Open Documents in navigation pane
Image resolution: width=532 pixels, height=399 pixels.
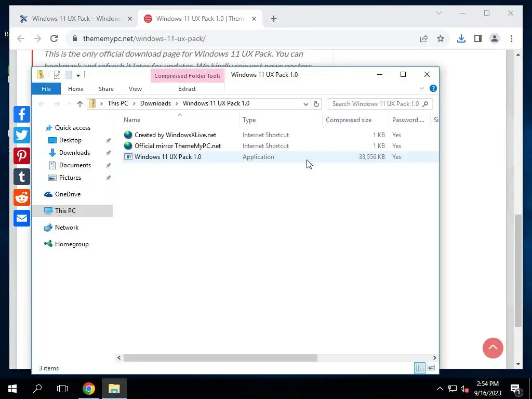(x=75, y=165)
